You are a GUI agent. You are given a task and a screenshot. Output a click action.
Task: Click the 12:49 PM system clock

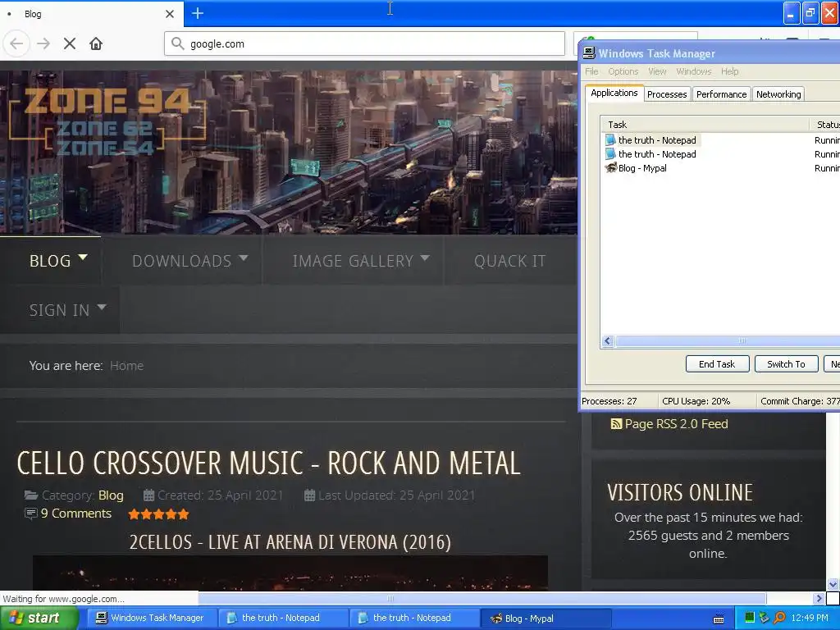[x=810, y=618]
